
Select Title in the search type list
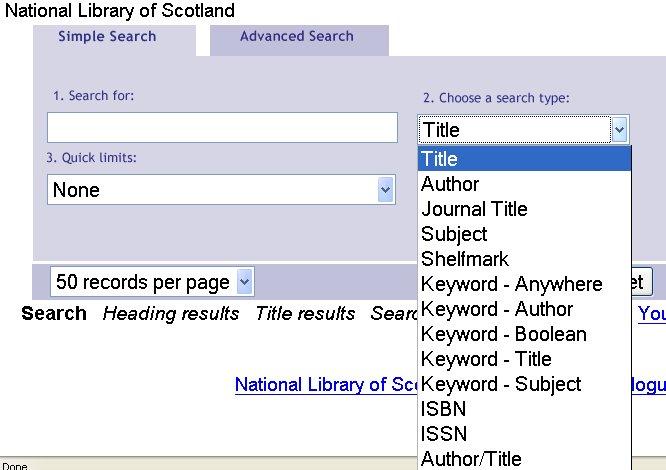click(524, 159)
